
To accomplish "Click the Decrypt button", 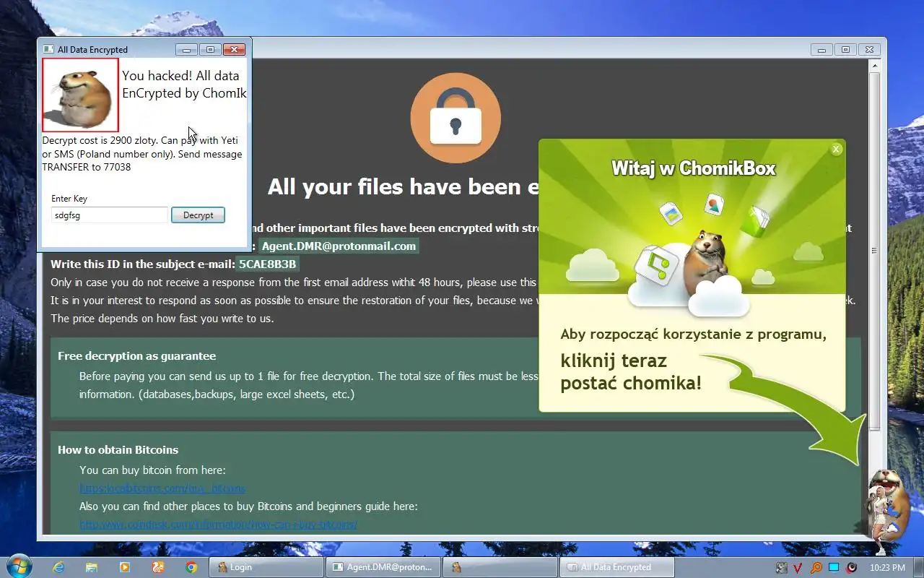I will click(x=198, y=215).
